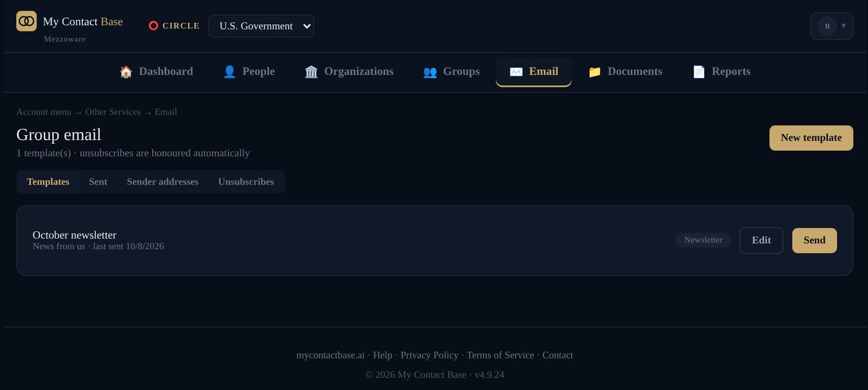The width and height of the screenshot is (868, 390).
Task: Click the People person icon
Action: (x=229, y=72)
